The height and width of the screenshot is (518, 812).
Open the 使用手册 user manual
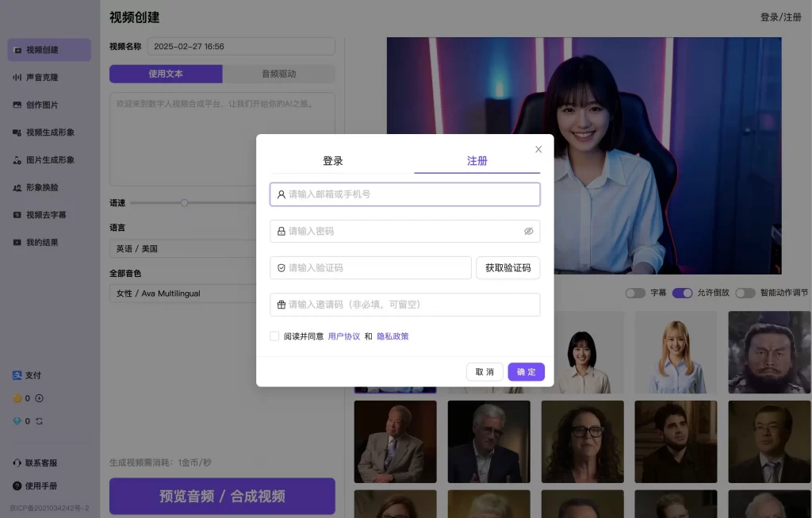point(35,486)
